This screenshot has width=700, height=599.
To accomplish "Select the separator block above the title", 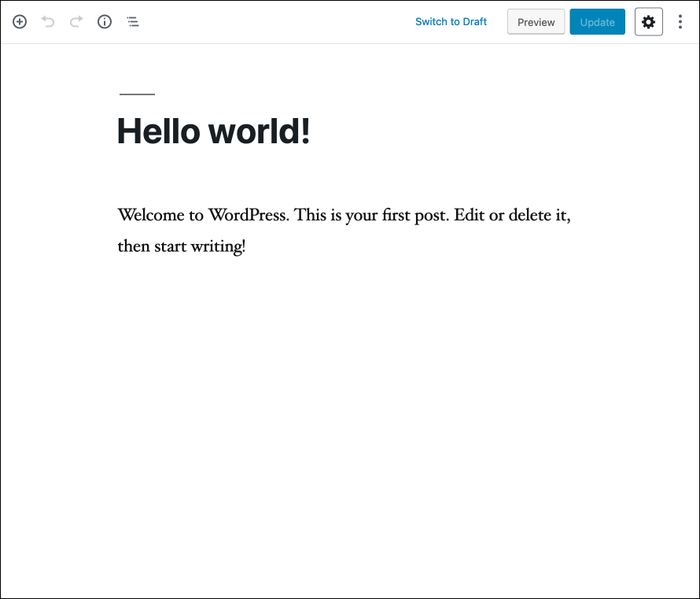I will [136, 93].
